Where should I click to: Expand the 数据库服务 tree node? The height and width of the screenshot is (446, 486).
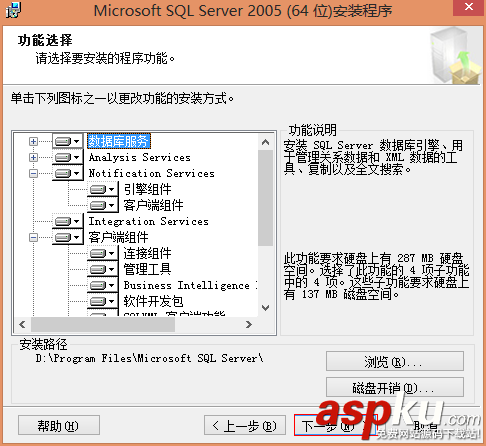(x=33, y=141)
